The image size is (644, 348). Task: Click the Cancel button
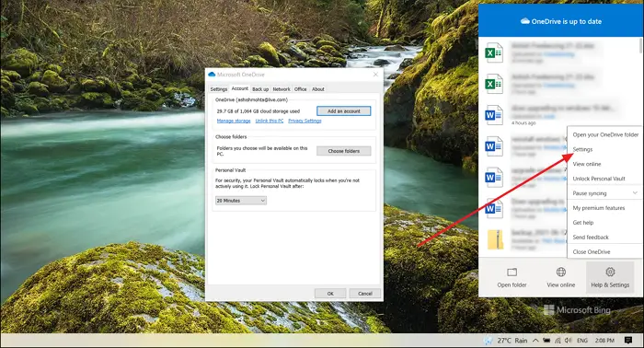(364, 294)
